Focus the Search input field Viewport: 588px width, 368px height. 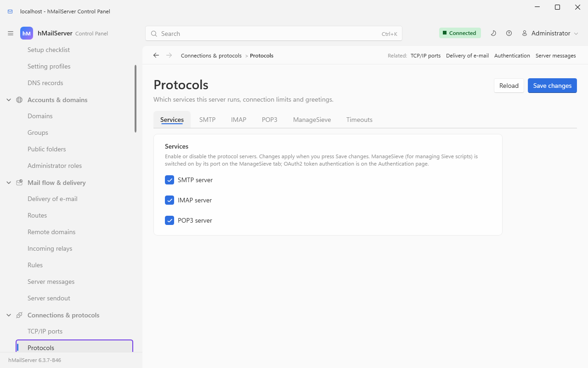(x=274, y=34)
